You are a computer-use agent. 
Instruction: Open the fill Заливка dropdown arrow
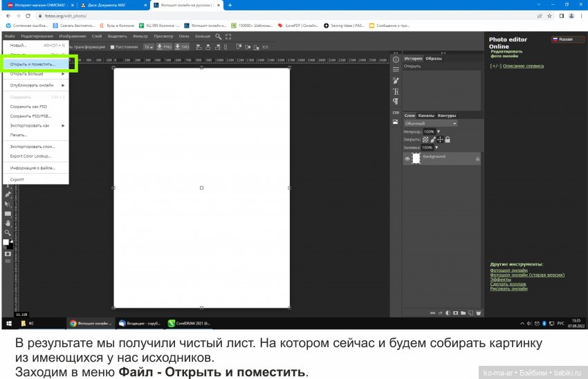[x=436, y=147]
